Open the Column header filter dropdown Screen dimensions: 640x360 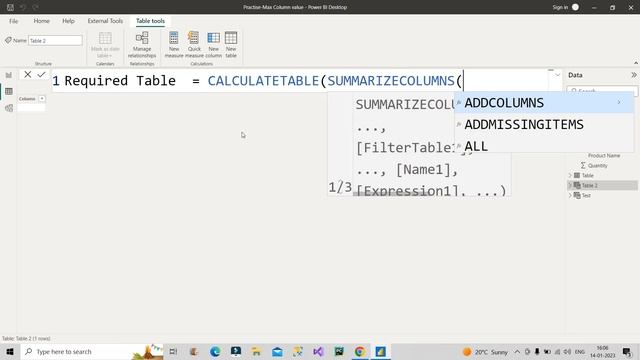coord(42,99)
